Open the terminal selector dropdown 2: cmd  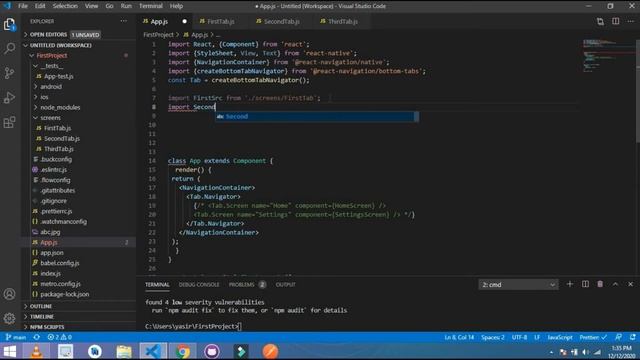[x=518, y=284]
